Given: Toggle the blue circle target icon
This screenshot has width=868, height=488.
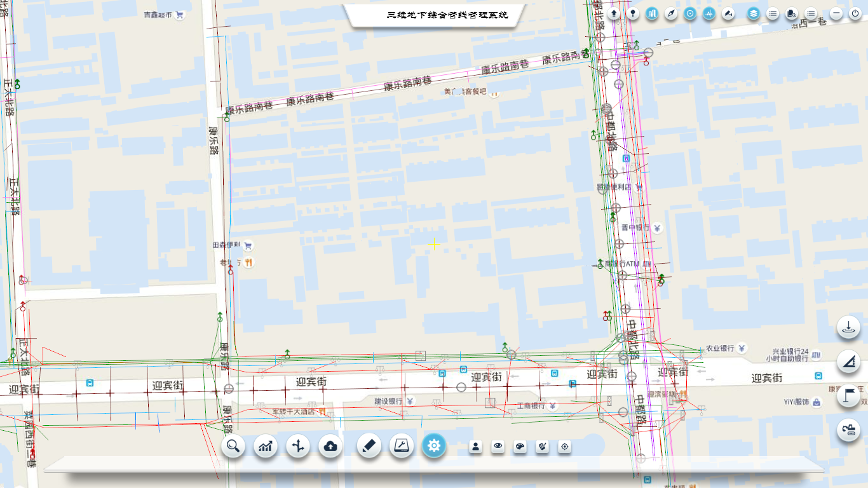Looking at the screenshot, I should (x=690, y=13).
